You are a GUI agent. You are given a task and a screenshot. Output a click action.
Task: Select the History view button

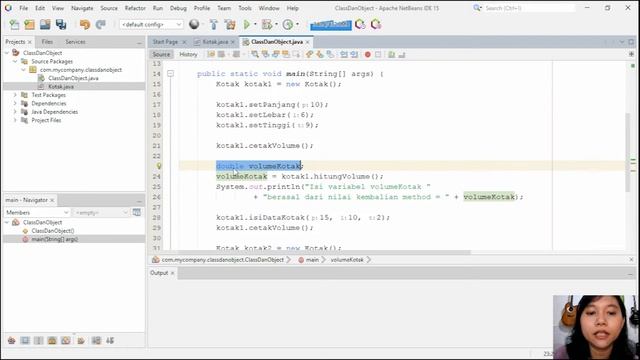[x=188, y=54]
